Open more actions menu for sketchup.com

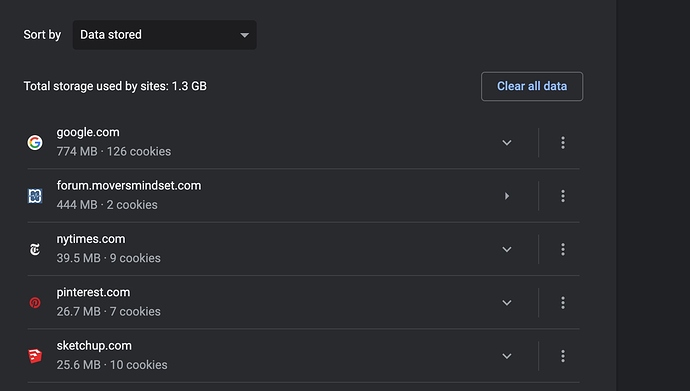pyautogui.click(x=563, y=356)
